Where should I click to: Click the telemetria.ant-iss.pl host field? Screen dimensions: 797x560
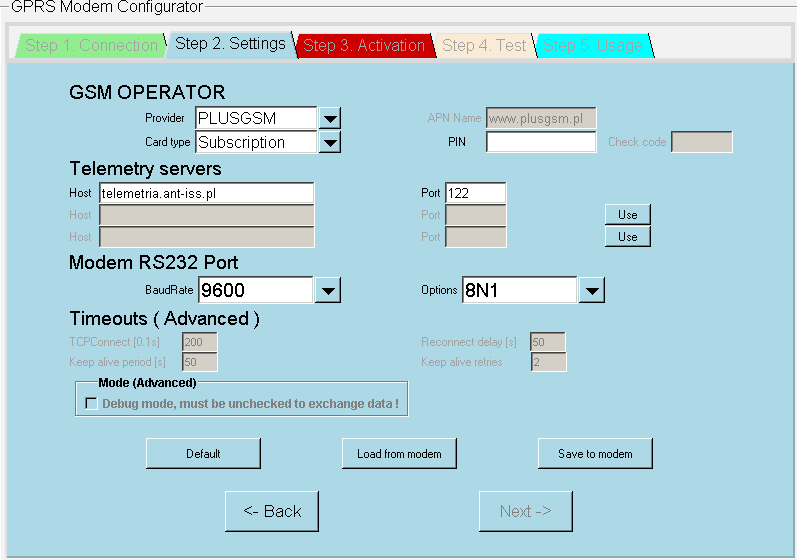206,193
